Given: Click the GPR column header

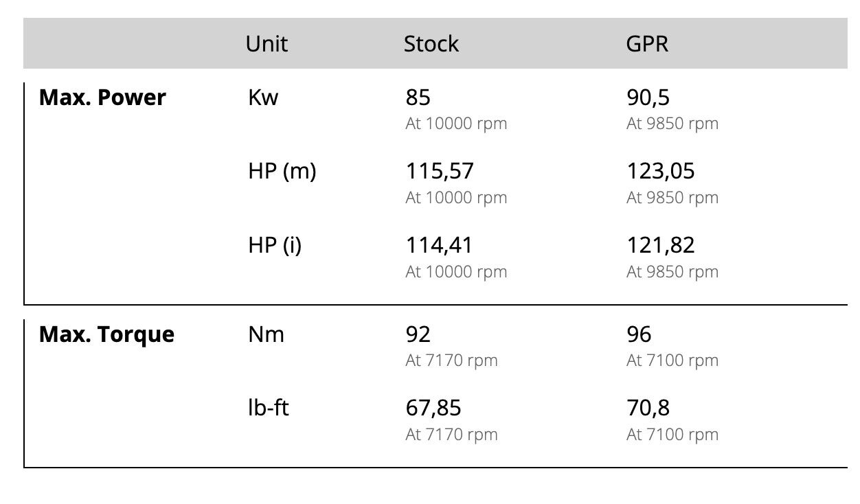Looking at the screenshot, I should click(647, 44).
